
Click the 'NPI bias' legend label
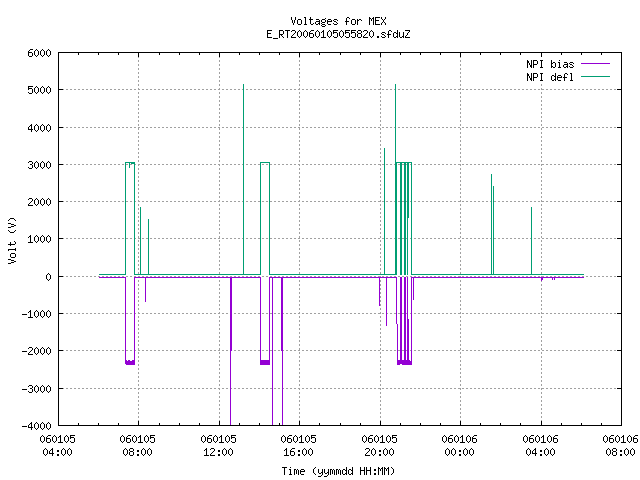[x=550, y=64]
